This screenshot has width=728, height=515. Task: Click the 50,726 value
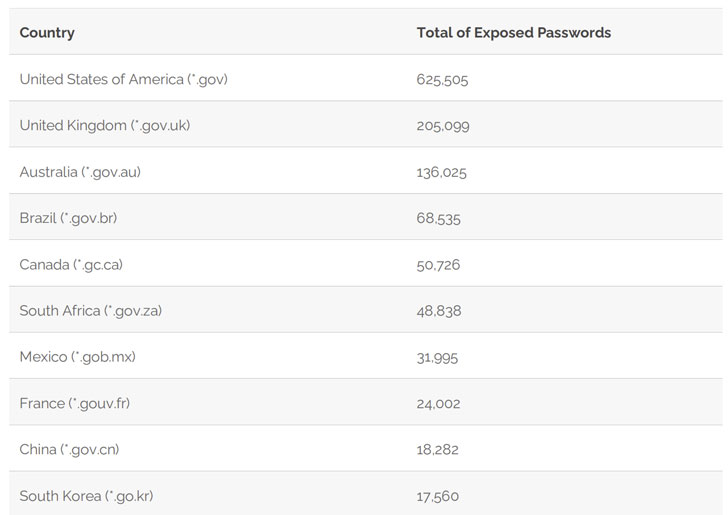click(x=438, y=265)
